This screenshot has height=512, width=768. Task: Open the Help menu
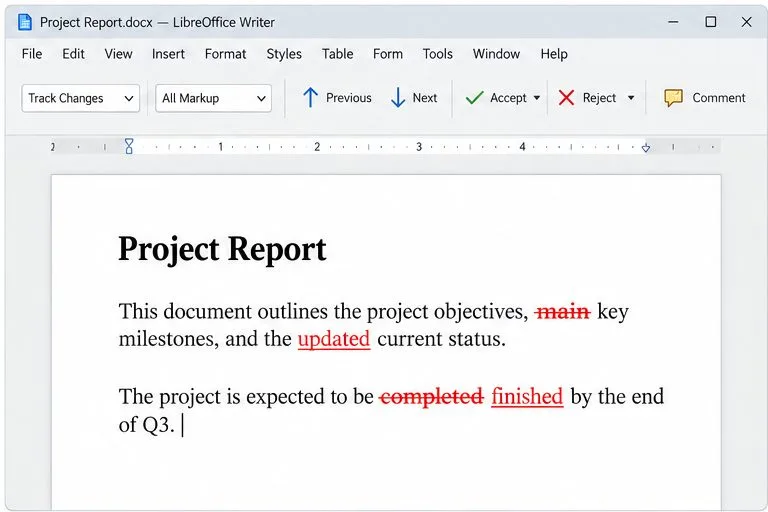(554, 54)
